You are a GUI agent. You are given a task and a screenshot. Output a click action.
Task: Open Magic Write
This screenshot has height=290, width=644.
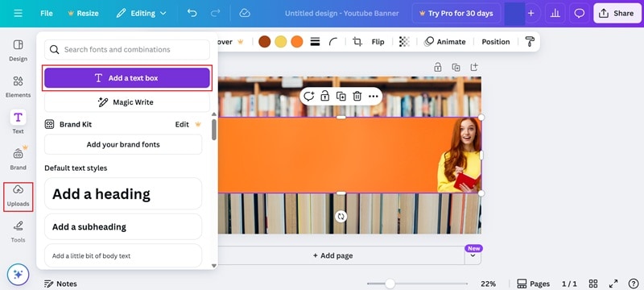(127, 101)
